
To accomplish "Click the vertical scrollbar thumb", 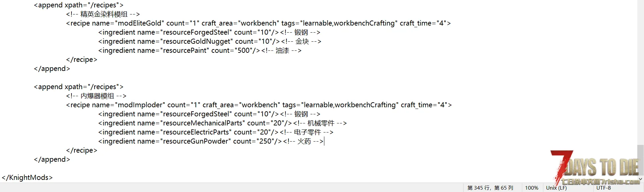I will coord(640,158).
